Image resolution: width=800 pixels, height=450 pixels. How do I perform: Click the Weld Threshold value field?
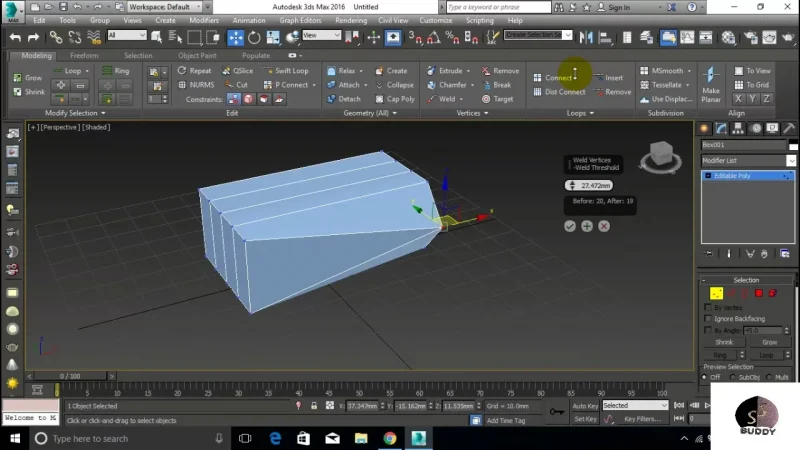(x=598, y=185)
